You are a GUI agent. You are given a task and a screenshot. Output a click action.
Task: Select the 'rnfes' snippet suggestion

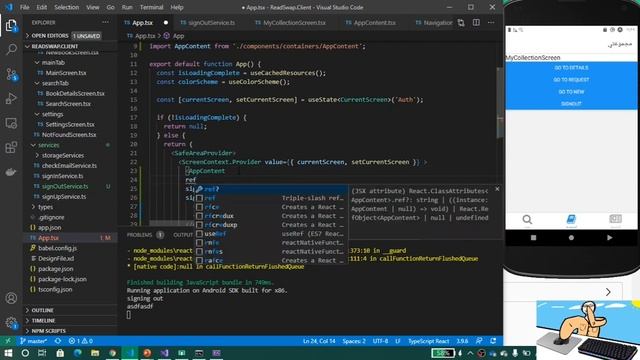coord(271,251)
